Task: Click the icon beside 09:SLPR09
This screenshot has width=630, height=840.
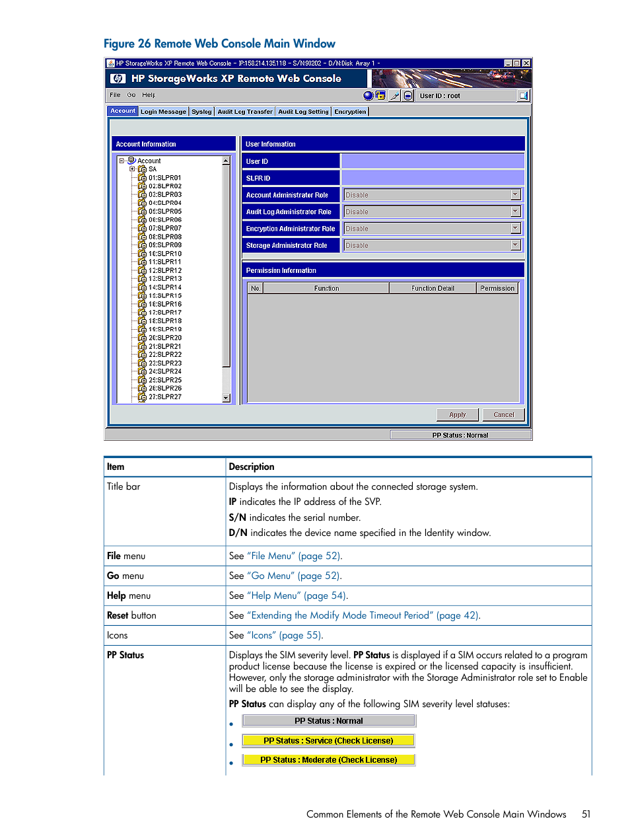Action: (x=142, y=245)
